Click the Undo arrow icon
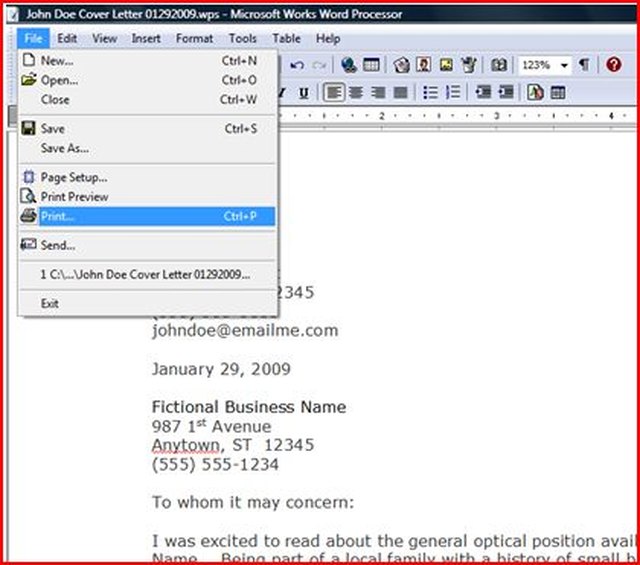The width and height of the screenshot is (640, 565). pyautogui.click(x=297, y=65)
